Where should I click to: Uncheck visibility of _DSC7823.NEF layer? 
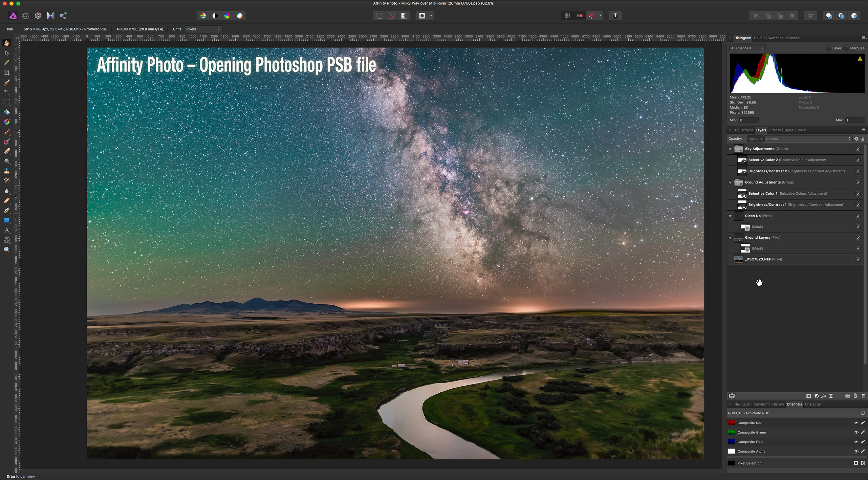click(858, 259)
